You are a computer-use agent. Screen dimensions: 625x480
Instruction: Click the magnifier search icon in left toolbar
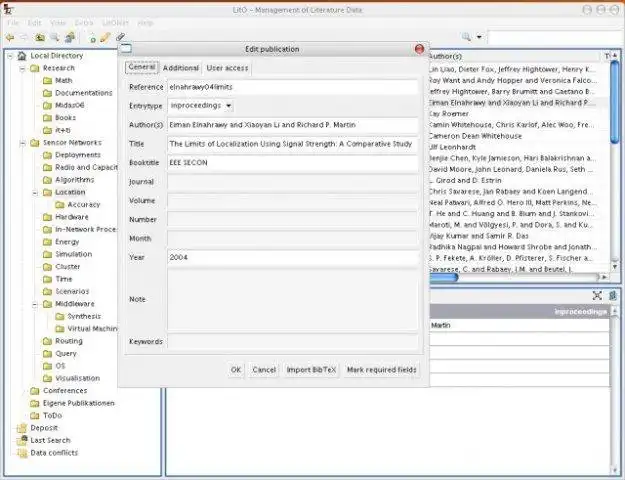point(55,38)
